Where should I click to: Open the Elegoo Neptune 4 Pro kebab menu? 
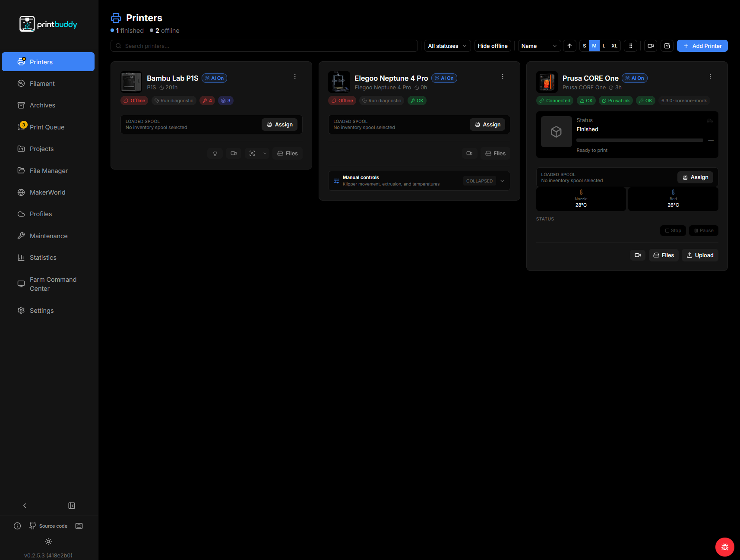pyautogui.click(x=503, y=76)
